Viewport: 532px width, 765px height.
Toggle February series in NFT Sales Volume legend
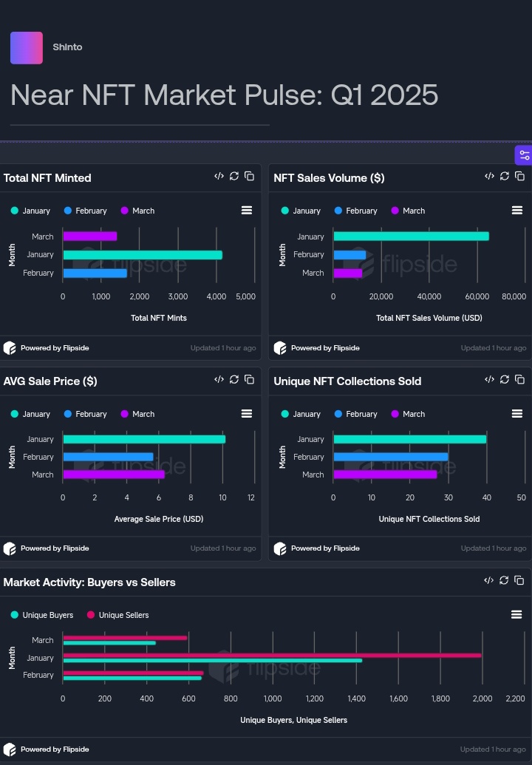(356, 211)
